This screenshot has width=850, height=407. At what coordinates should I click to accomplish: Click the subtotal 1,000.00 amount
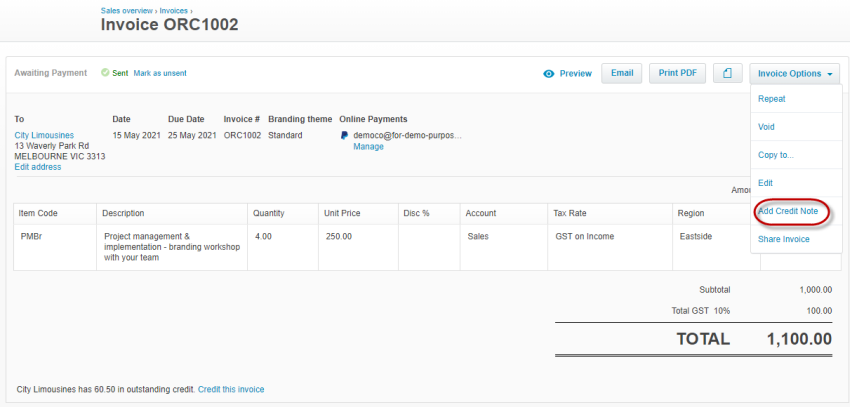[815, 290]
